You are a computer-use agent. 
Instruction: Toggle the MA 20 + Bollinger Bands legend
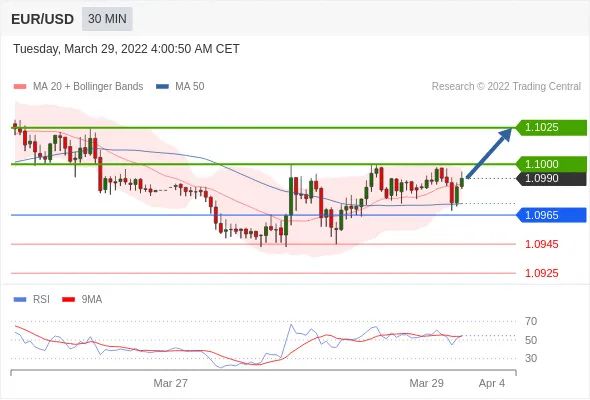click(78, 87)
